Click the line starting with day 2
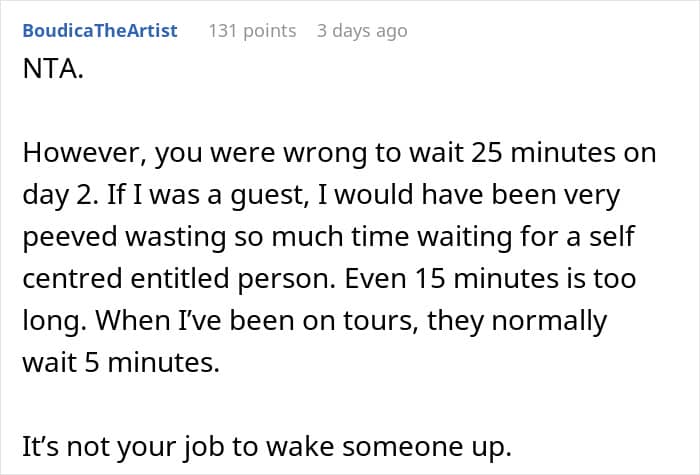The image size is (700, 475). [x=321, y=195]
